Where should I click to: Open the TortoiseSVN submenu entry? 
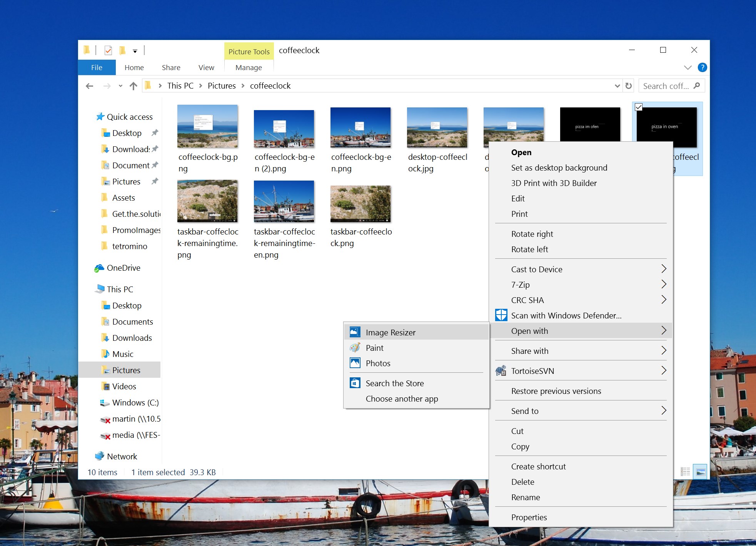(532, 371)
